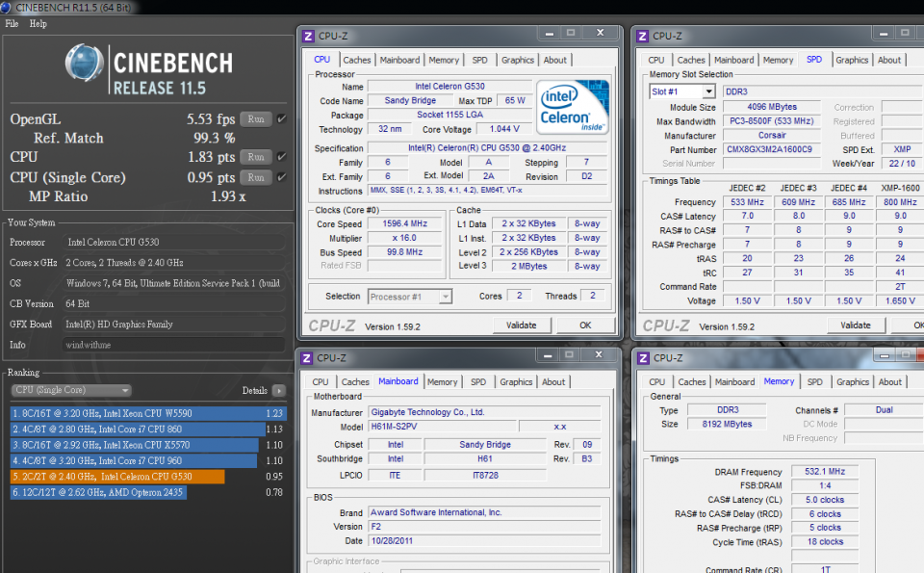Click the Cinebench icon in the title bar

[x=8, y=6]
